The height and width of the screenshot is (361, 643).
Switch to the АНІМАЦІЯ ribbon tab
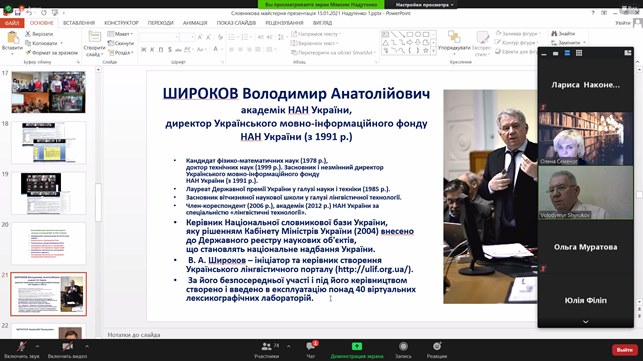pos(195,23)
